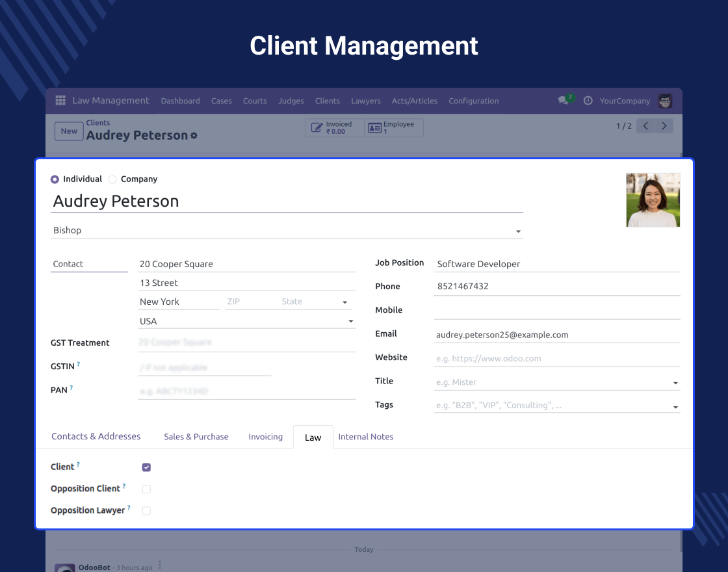The width and height of the screenshot is (728, 572).
Task: Click the Audrey Peterson name field
Action: click(x=287, y=201)
